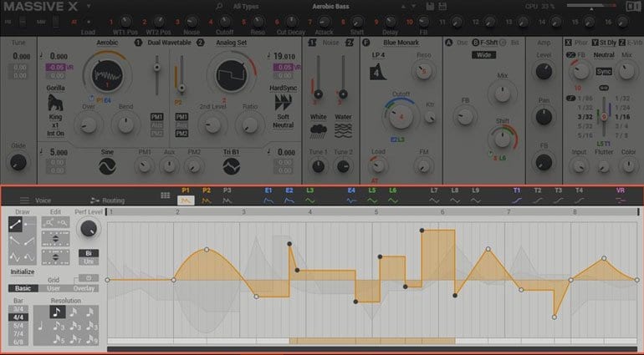
Task: Open the T1 tracker tab
Action: click(517, 195)
